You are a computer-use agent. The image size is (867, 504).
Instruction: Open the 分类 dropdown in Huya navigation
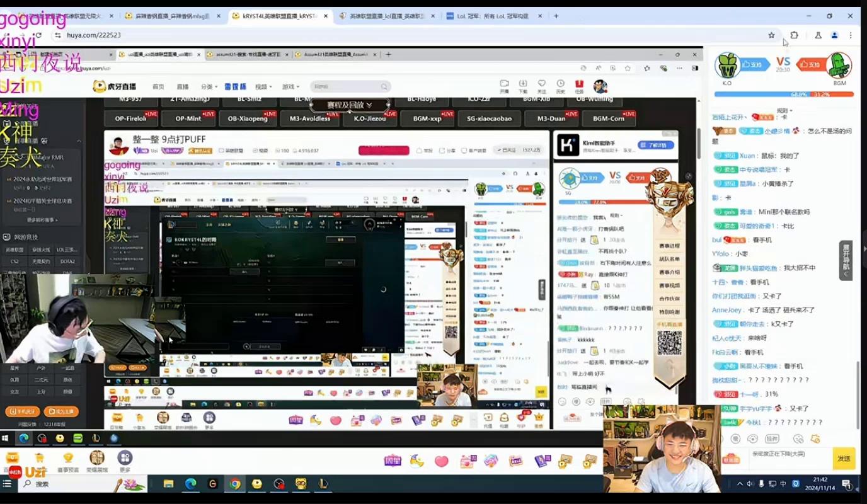[x=209, y=86]
